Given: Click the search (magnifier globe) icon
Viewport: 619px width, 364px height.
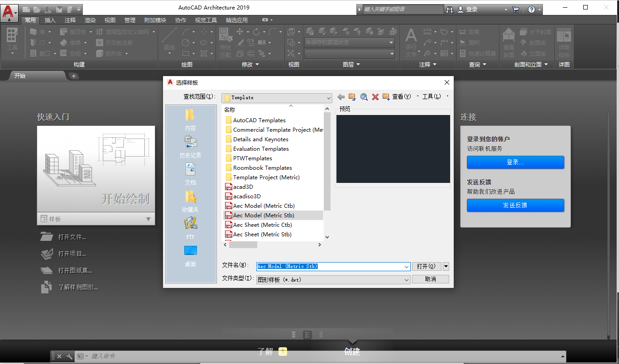Looking at the screenshot, I should coord(364,96).
